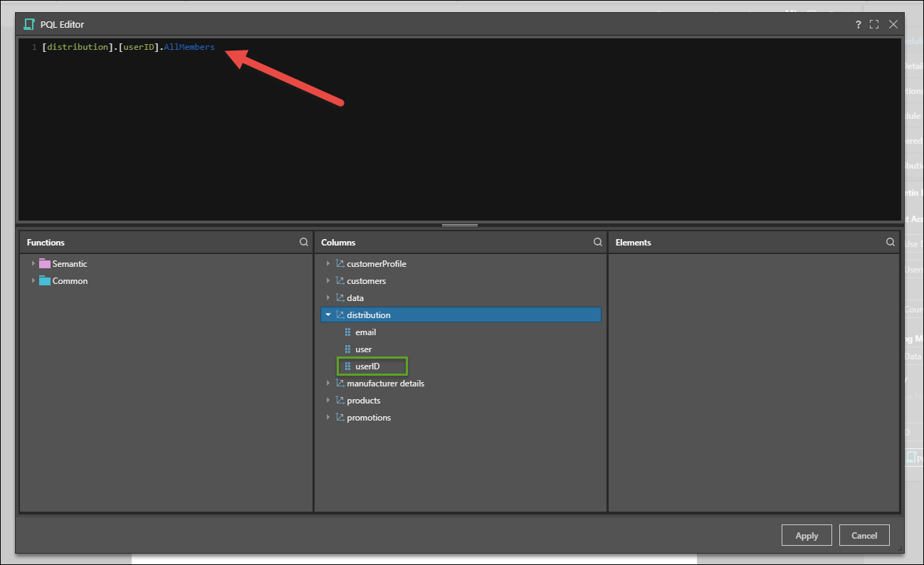The image size is (924, 565).
Task: Select the userID column
Action: (x=367, y=366)
